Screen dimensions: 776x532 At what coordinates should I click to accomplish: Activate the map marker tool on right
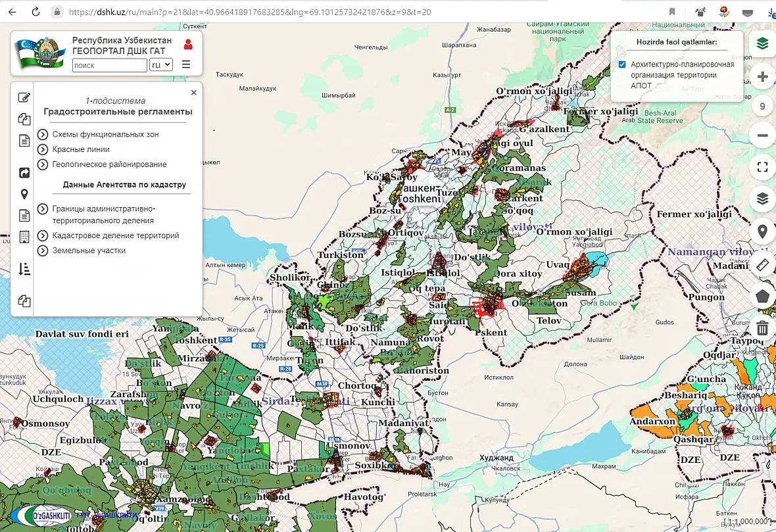pyautogui.click(x=763, y=231)
